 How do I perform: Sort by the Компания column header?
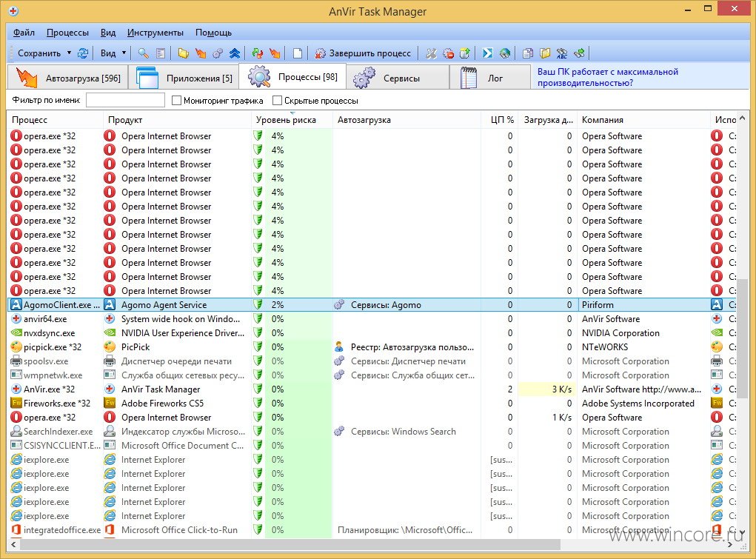point(643,120)
